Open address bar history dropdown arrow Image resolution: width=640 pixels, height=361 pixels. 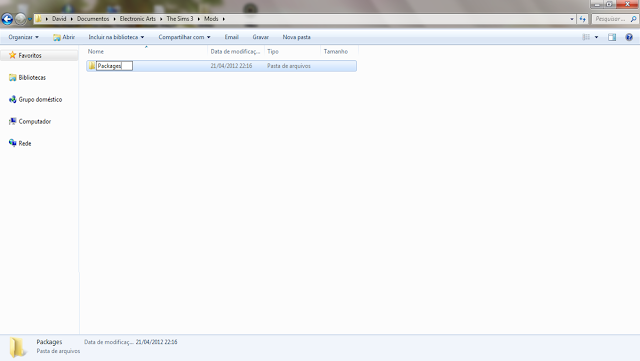point(571,19)
